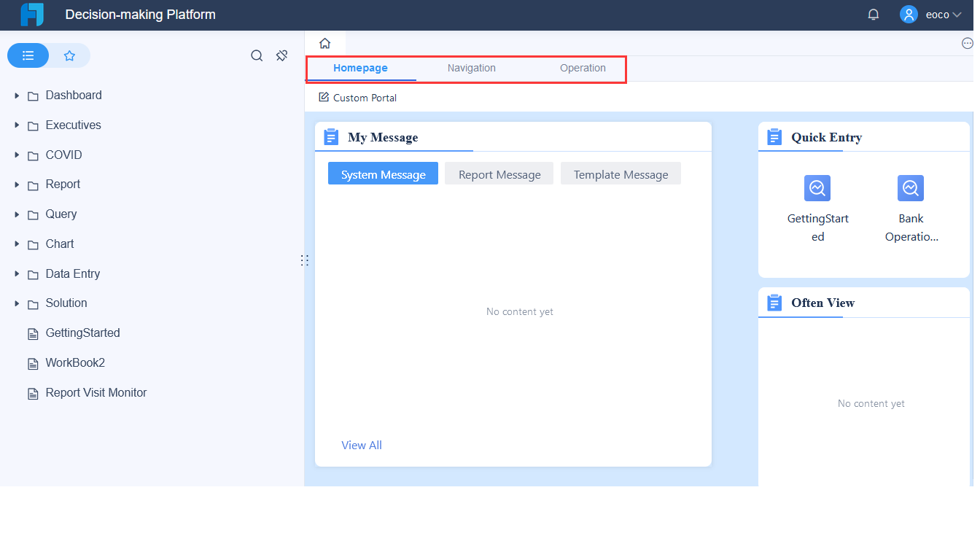The width and height of the screenshot is (980, 560).
Task: Open Bank Operation from Quick Entry
Action: (x=911, y=188)
